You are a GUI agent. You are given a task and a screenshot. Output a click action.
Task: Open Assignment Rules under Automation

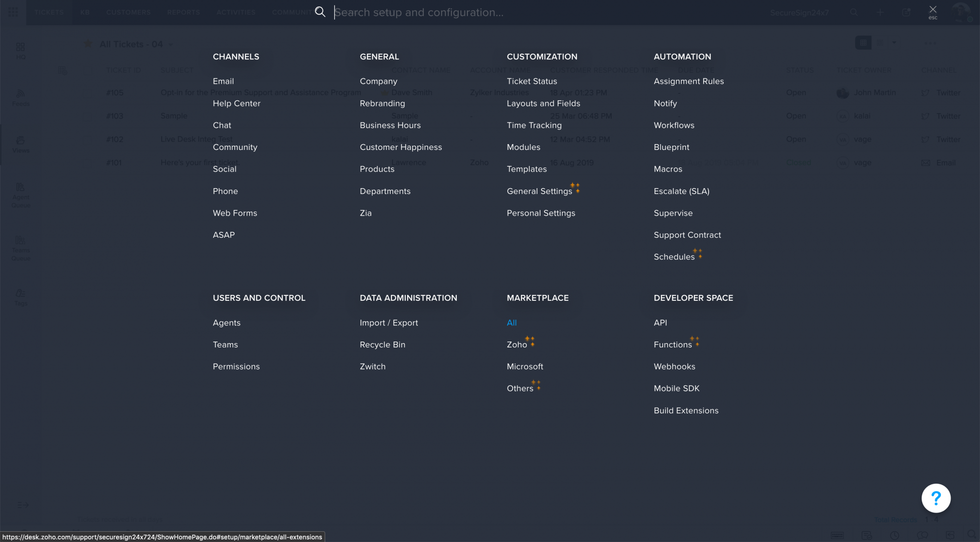[x=688, y=81]
